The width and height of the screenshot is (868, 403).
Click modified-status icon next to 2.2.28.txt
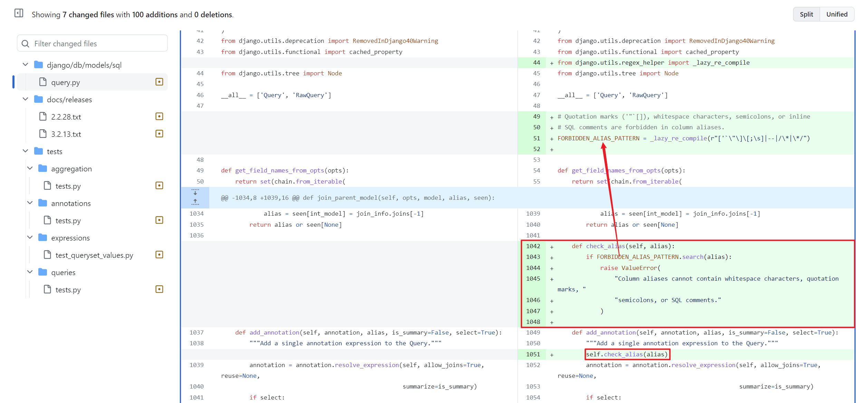[159, 116]
